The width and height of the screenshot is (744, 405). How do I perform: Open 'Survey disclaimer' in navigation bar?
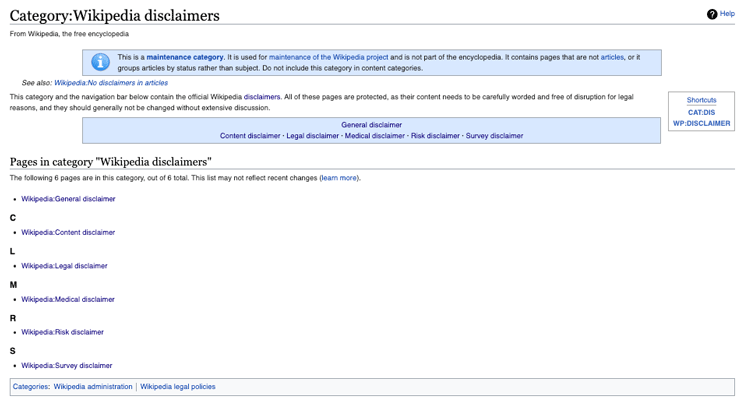click(494, 136)
